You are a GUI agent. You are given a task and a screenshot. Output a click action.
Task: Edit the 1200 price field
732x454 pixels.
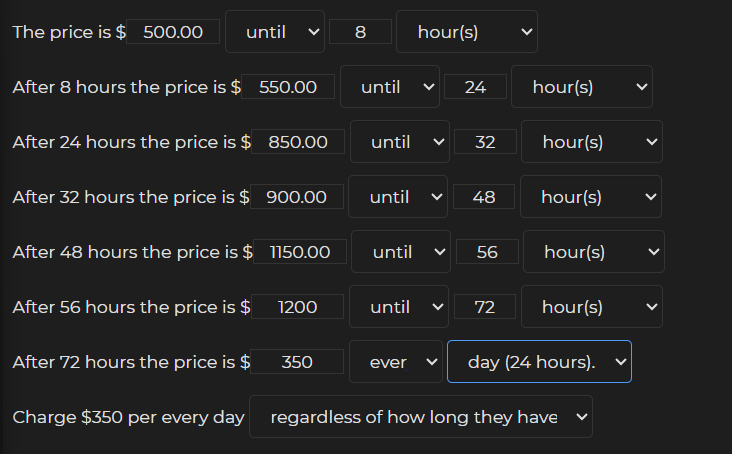pos(298,307)
